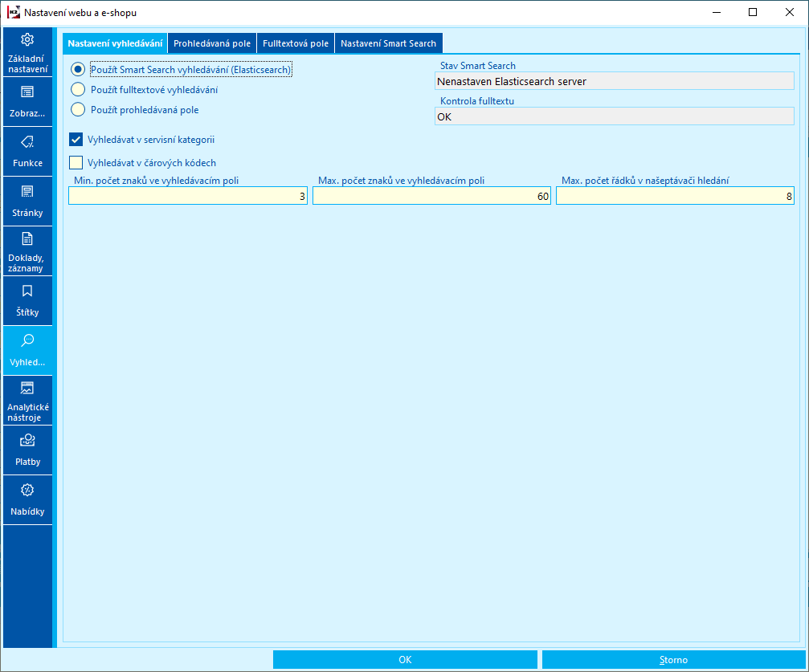Image resolution: width=809 pixels, height=672 pixels.
Task: Select Použít fulltextové vyhledávání radio
Action: pos(78,89)
